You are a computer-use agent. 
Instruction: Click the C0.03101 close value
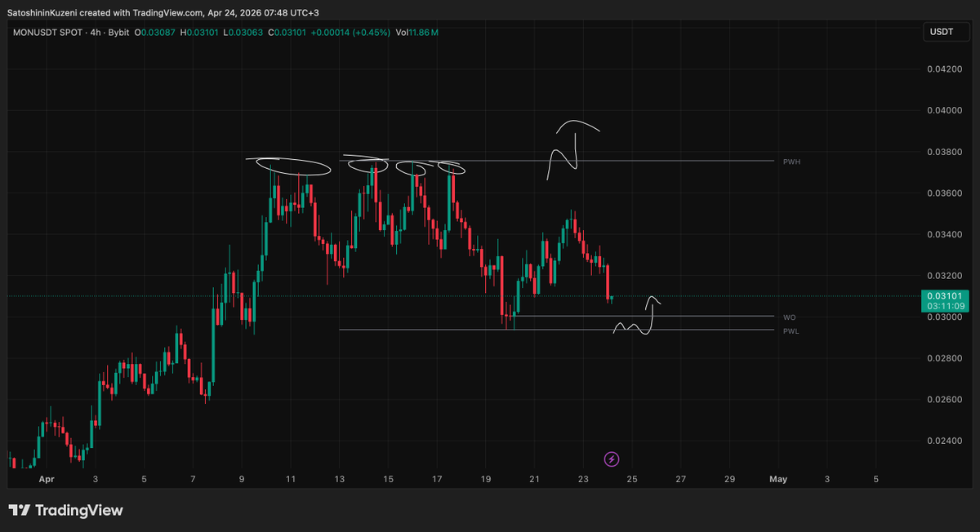point(289,33)
